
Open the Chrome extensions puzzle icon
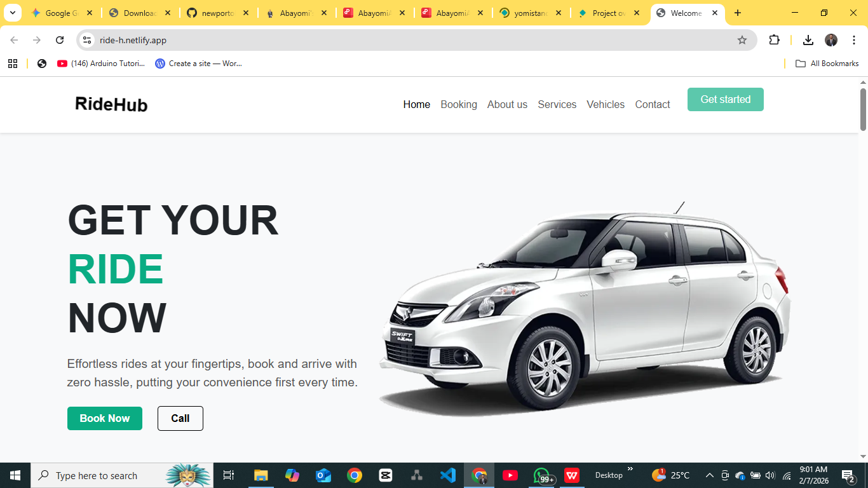point(774,40)
